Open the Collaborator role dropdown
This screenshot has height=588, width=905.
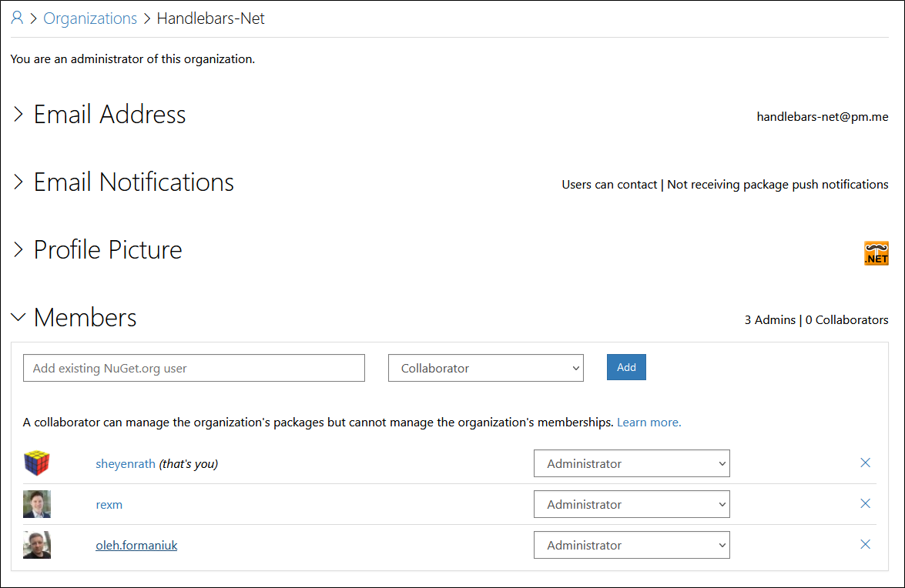click(485, 368)
